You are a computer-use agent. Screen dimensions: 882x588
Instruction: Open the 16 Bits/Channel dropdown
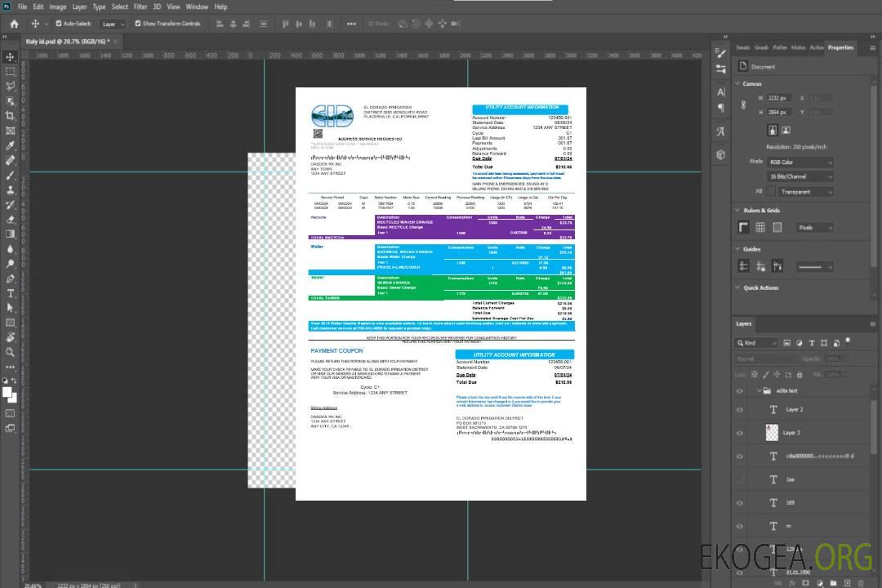coord(800,176)
